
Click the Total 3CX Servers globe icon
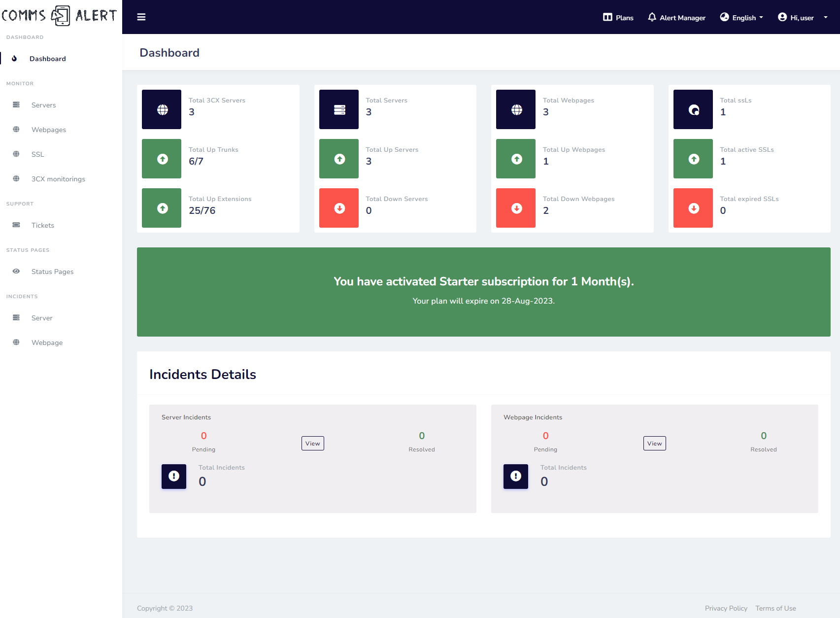(162, 109)
